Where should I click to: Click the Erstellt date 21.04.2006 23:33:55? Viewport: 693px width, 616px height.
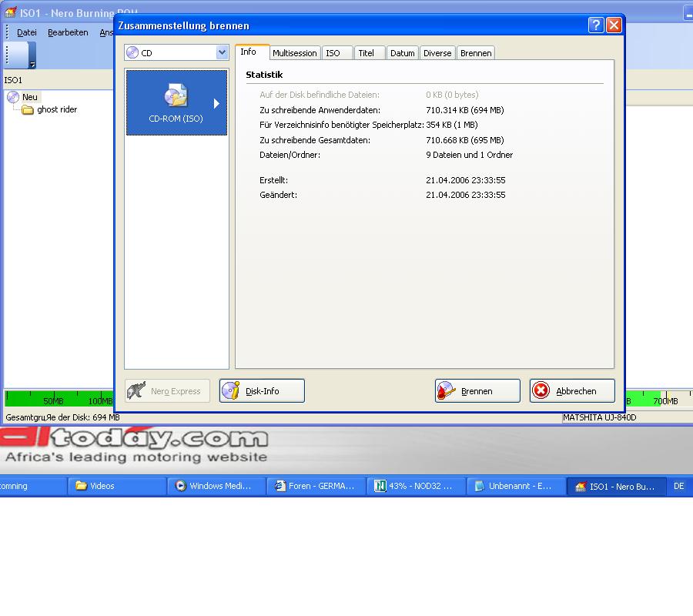(x=465, y=180)
